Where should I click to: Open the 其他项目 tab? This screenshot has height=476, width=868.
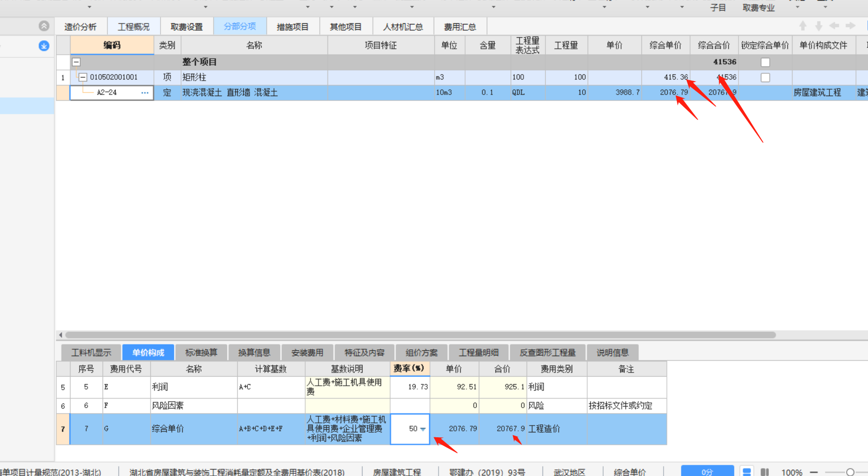pyautogui.click(x=346, y=27)
